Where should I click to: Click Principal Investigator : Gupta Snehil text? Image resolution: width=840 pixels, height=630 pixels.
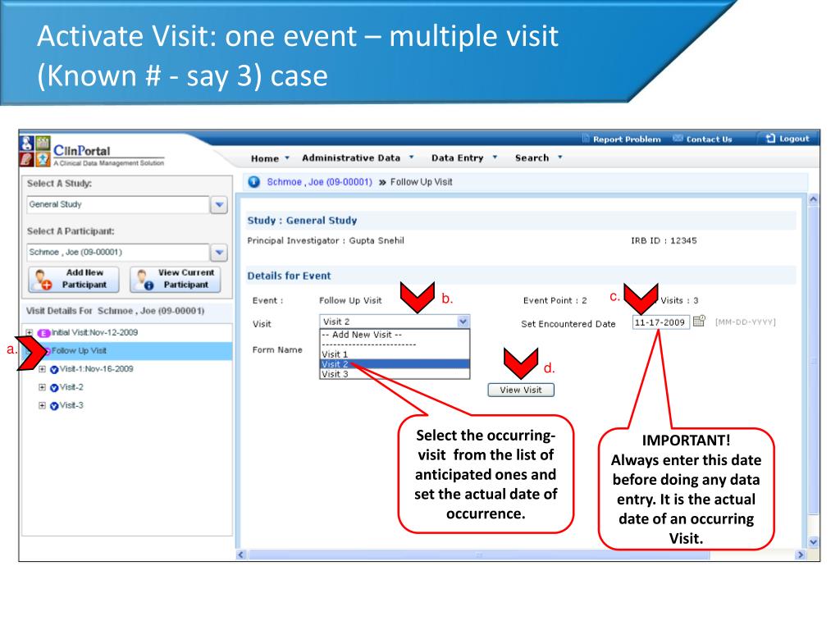point(326,241)
